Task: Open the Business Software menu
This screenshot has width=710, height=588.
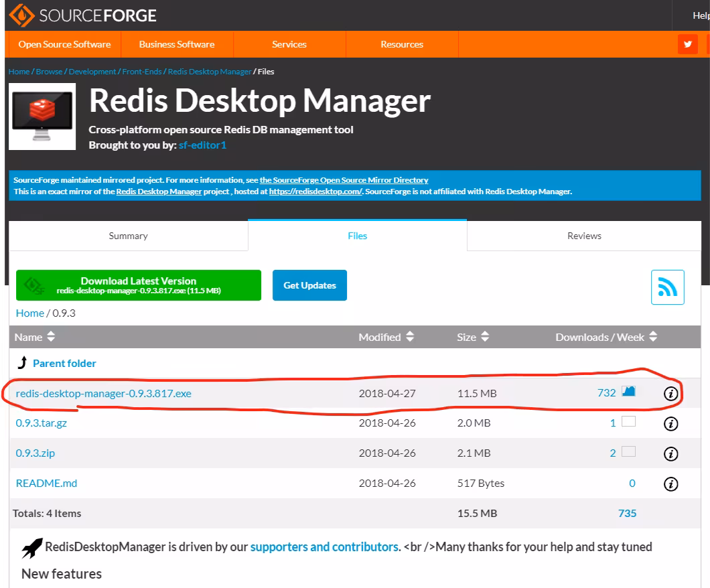Action: 177,44
